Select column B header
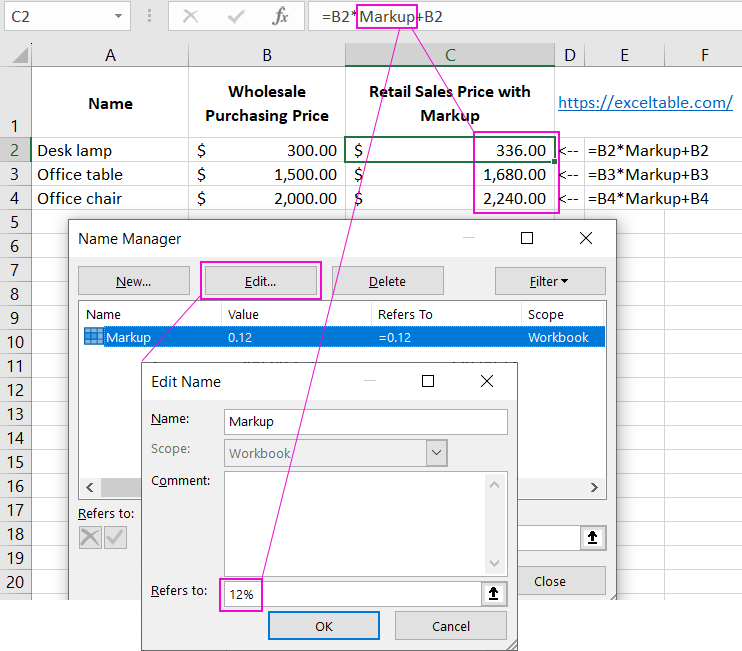The image size is (742, 651). [x=267, y=55]
